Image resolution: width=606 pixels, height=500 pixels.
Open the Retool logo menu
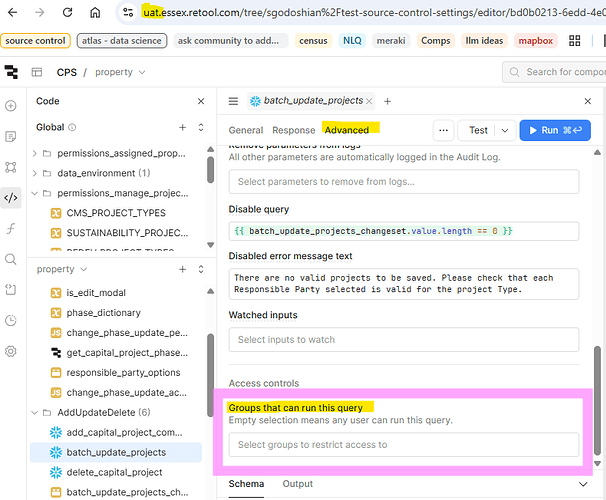11,72
